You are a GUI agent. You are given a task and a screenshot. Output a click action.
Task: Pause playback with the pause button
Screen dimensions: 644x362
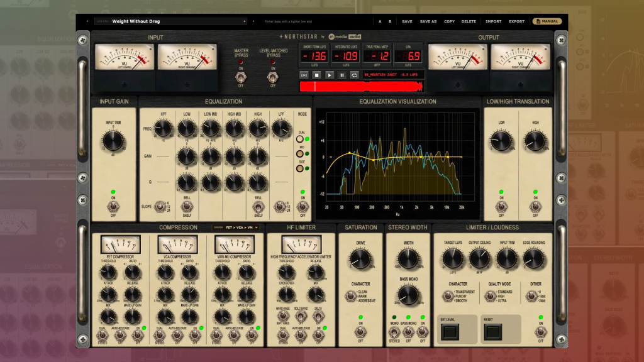click(341, 75)
